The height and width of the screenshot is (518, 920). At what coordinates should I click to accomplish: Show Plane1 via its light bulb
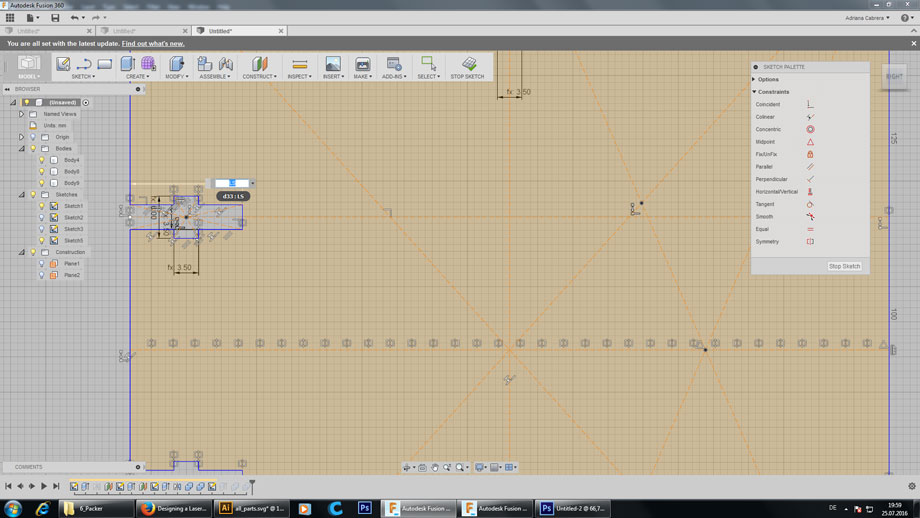pyautogui.click(x=42, y=263)
